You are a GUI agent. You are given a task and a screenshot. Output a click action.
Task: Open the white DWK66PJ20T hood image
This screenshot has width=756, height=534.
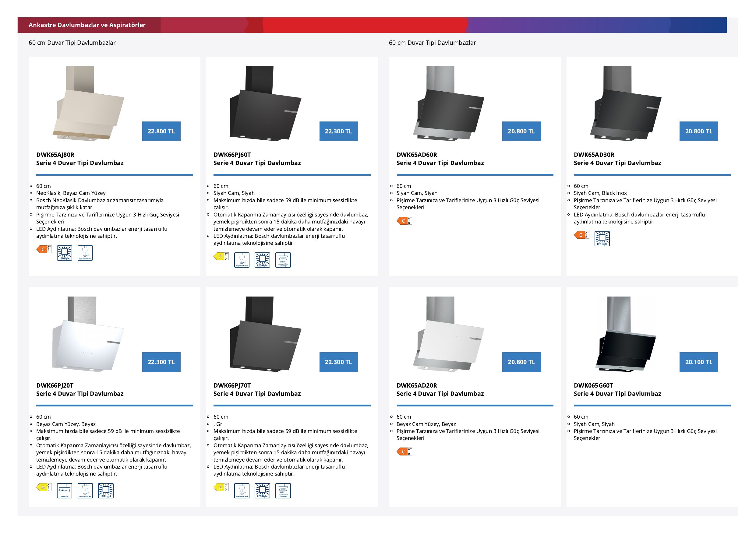pos(88,334)
